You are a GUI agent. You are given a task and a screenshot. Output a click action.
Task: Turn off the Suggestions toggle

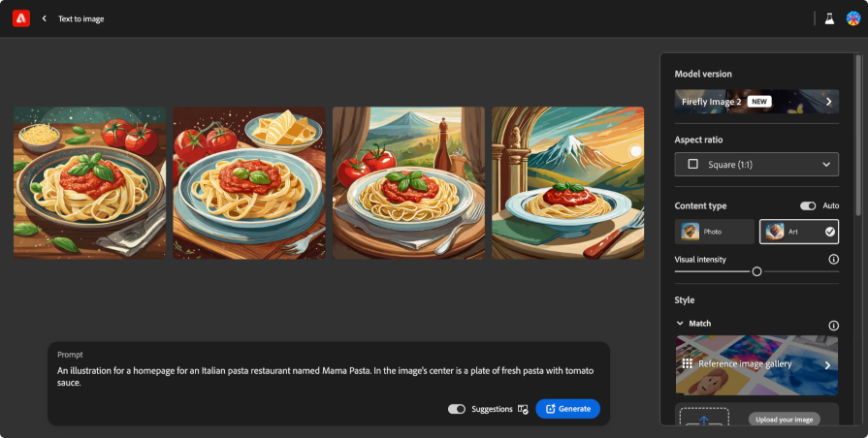(x=456, y=409)
